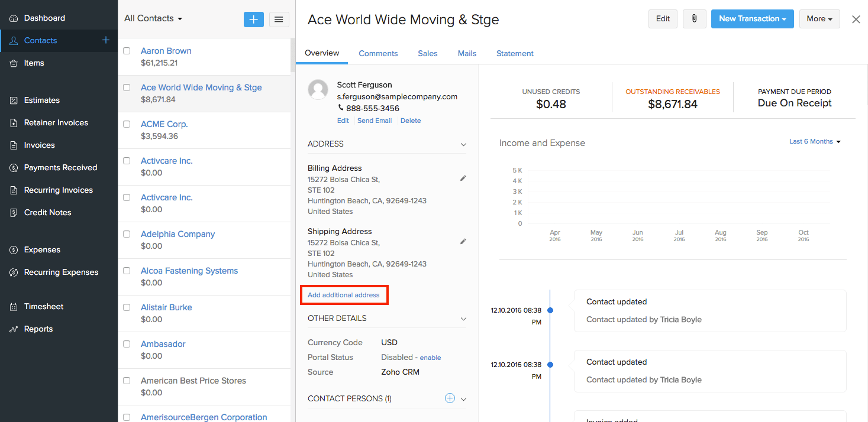
Task: Click Add additional address link
Action: (x=344, y=295)
